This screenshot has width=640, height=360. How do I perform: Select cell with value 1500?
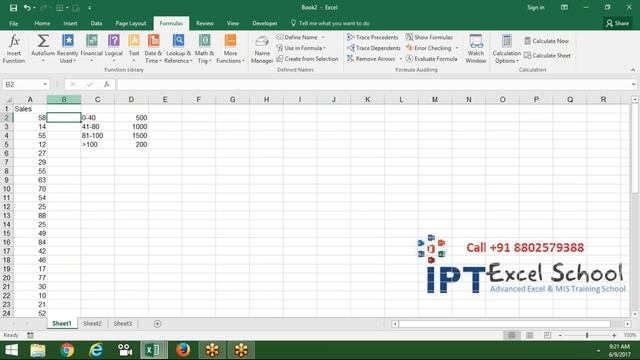point(131,136)
